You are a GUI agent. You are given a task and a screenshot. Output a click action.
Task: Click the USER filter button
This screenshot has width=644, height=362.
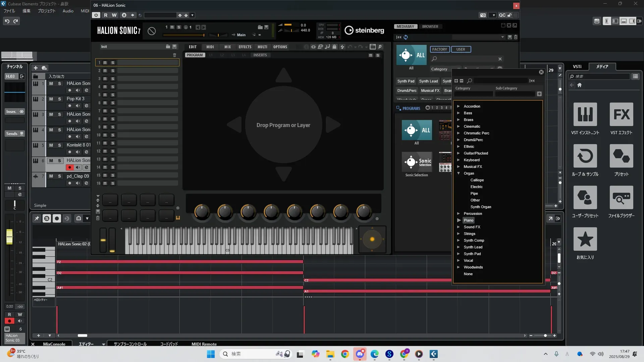pyautogui.click(x=461, y=49)
